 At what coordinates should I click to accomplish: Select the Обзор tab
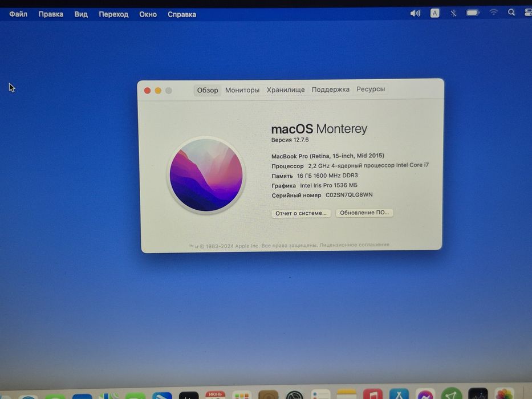(x=208, y=90)
